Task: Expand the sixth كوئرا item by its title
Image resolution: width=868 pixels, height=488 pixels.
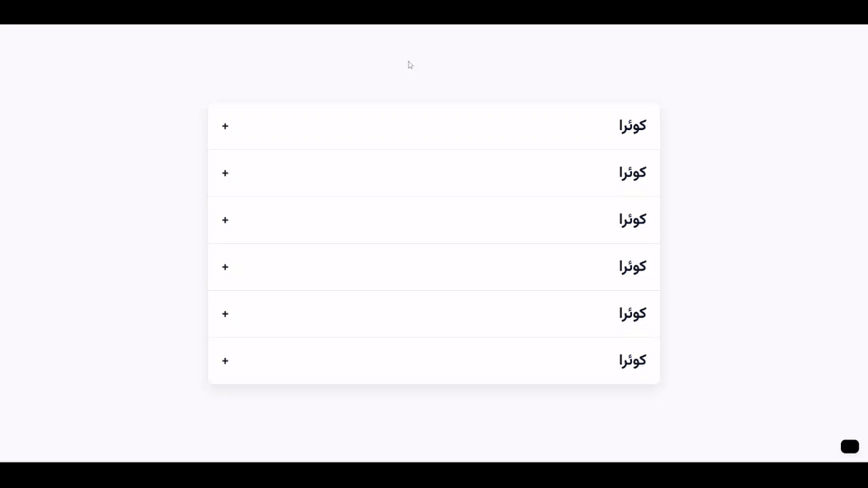Action: coord(632,361)
